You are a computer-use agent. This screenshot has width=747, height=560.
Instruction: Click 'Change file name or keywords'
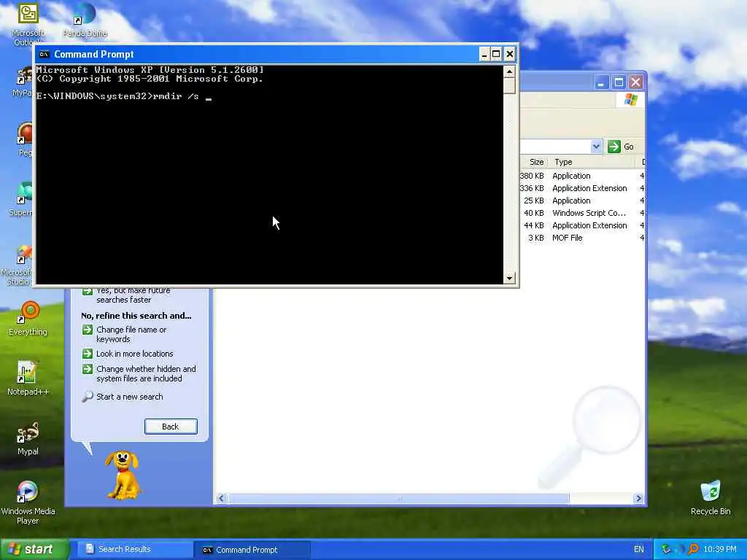131,334
